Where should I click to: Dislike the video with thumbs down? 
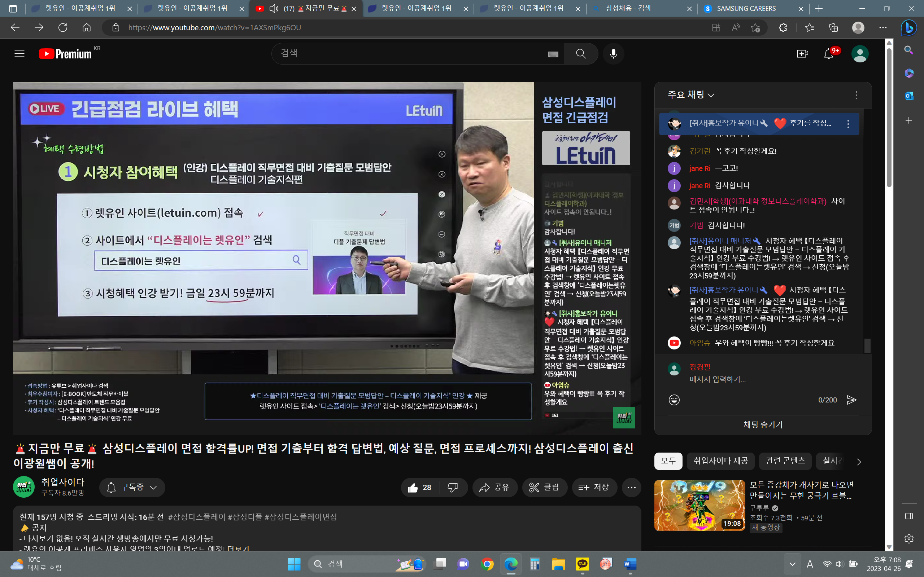coord(453,487)
